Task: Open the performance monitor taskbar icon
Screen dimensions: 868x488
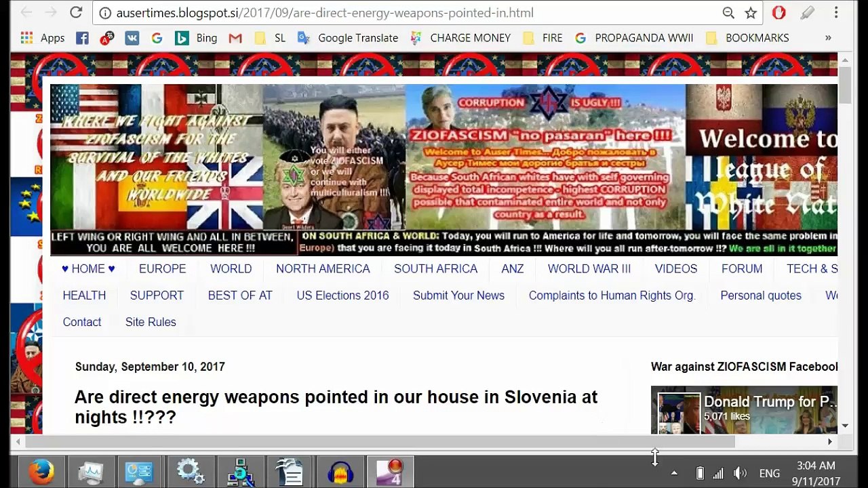Action: (x=90, y=472)
